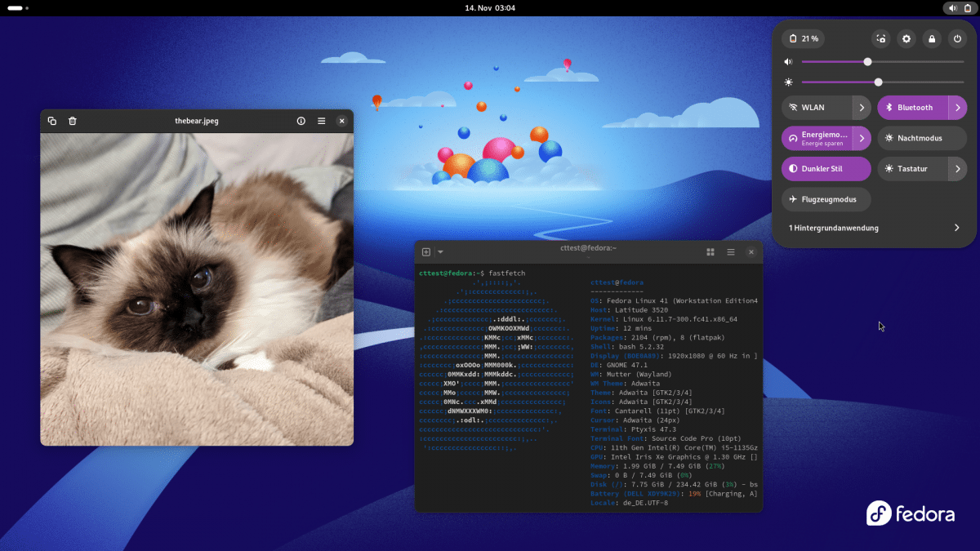The height and width of the screenshot is (551, 980).
Task: Toggle WLAN on
Action: coord(817,108)
